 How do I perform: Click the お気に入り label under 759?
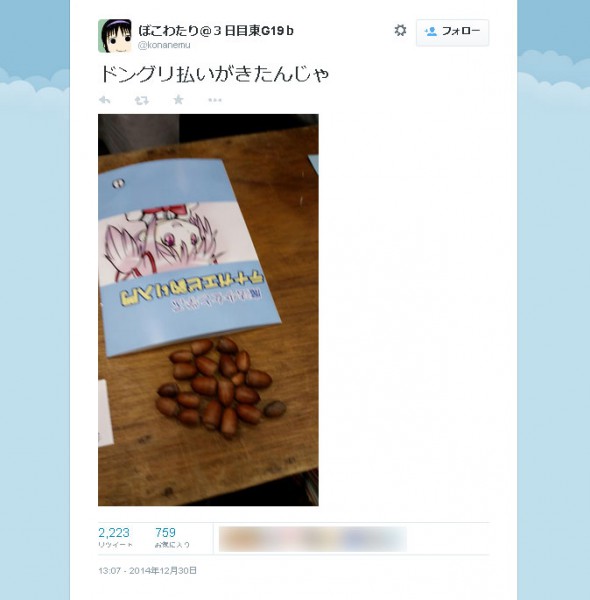click(172, 545)
